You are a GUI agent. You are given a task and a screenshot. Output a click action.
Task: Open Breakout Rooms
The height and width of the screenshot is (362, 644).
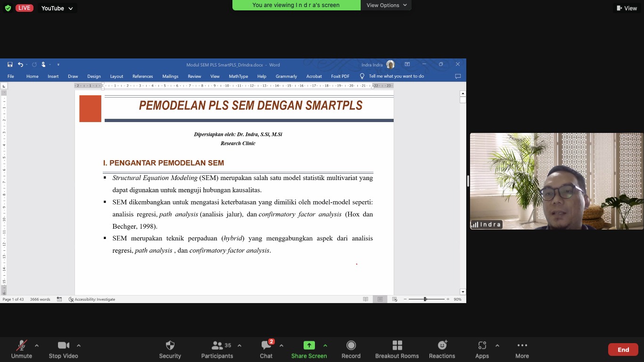[397, 350]
